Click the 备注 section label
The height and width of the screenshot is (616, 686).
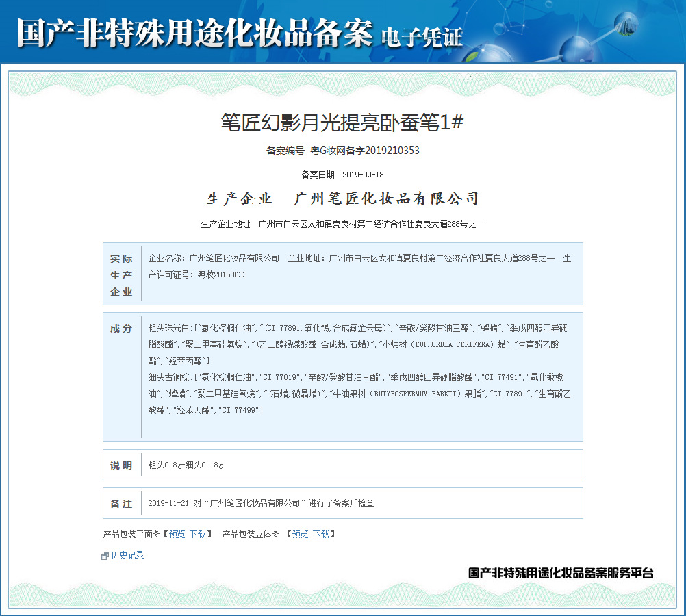[x=121, y=504]
